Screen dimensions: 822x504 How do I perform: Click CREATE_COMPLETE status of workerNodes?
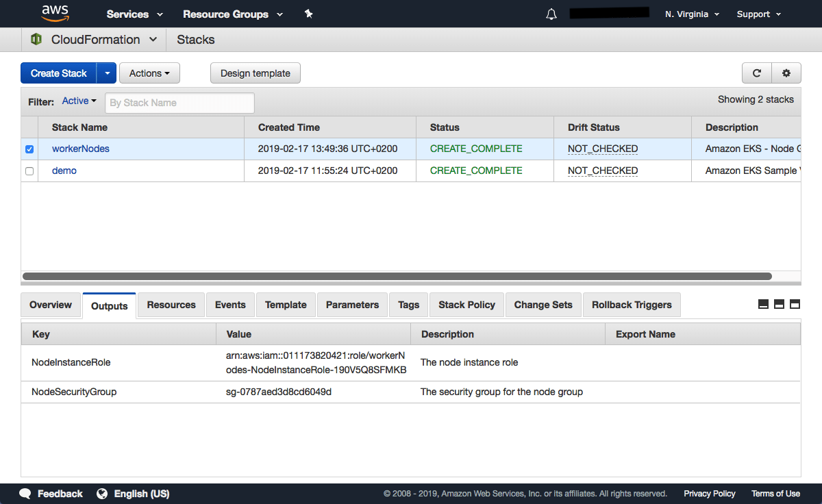point(476,149)
